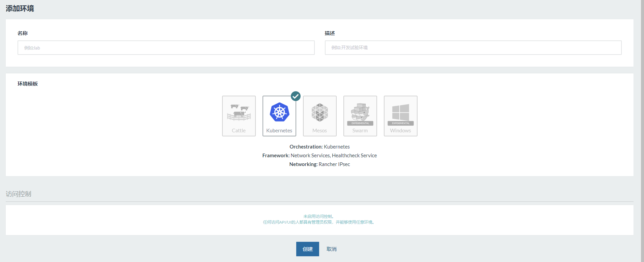Click the 未启用访问控制 notice text
644x262 pixels.
(x=318, y=217)
